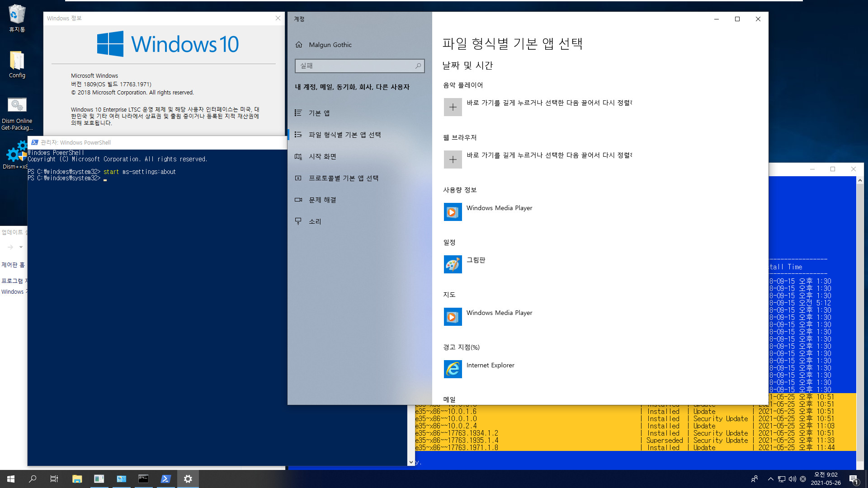
Task: Click the Settings gear taskbar icon
Action: 188,479
